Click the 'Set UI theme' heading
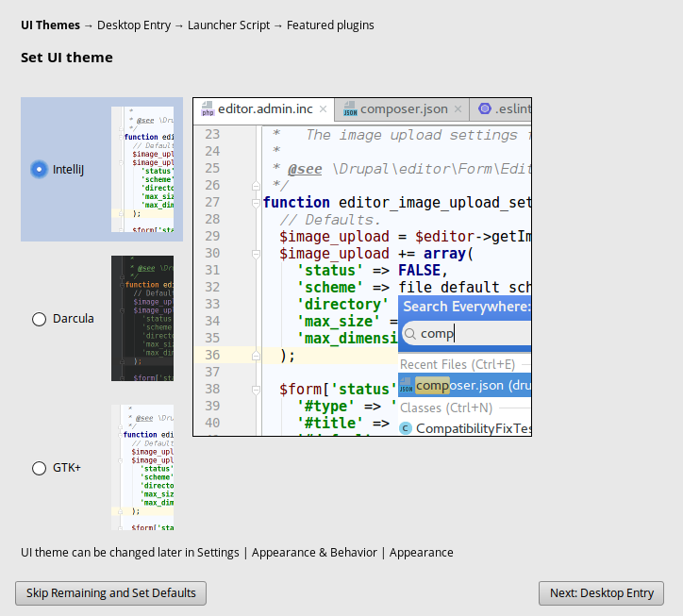 click(67, 58)
